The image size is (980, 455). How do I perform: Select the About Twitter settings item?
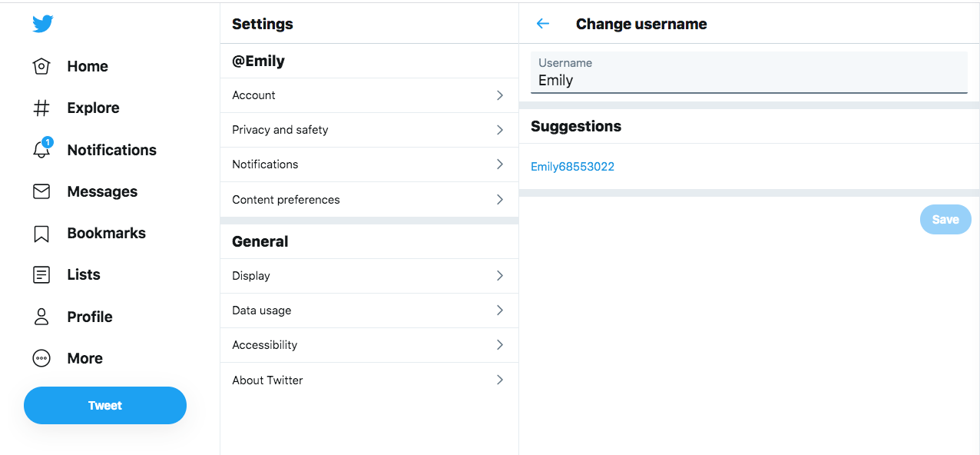369,380
